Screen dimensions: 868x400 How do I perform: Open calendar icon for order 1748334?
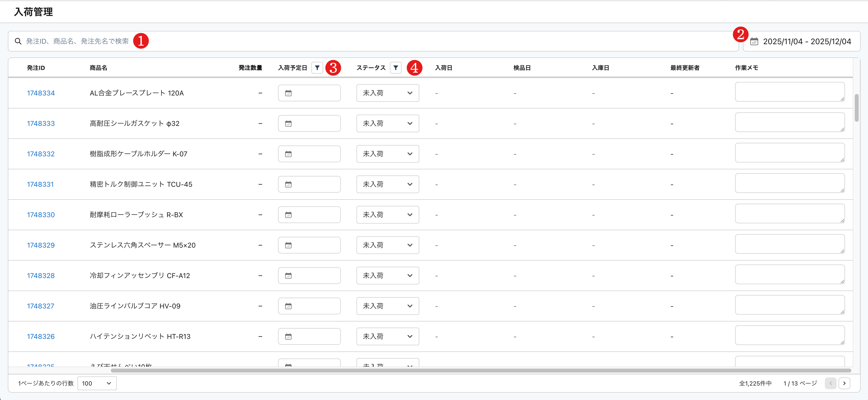pos(288,93)
